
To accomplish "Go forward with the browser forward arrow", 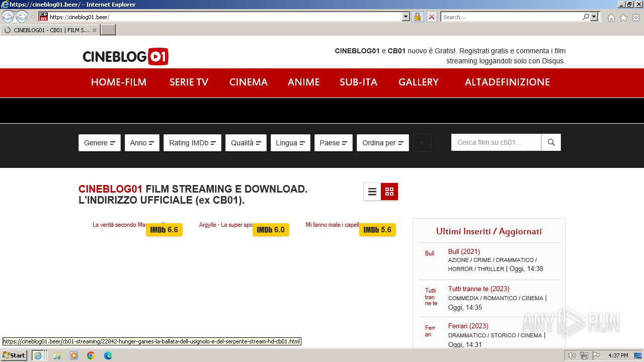I will tap(22, 17).
